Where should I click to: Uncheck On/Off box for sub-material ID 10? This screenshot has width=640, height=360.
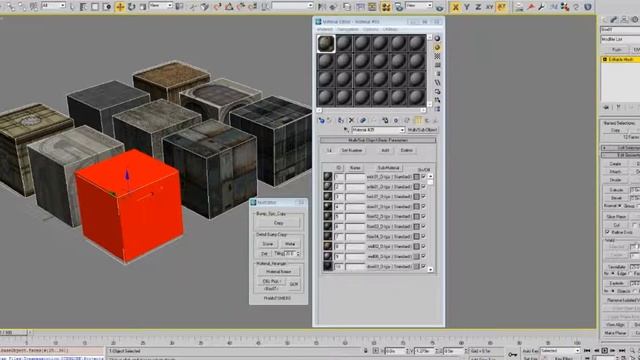423,267
